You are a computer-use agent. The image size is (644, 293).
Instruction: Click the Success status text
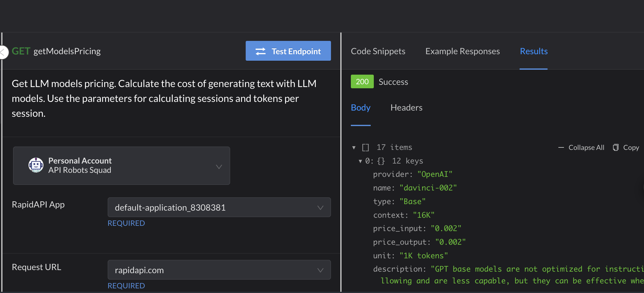[393, 82]
